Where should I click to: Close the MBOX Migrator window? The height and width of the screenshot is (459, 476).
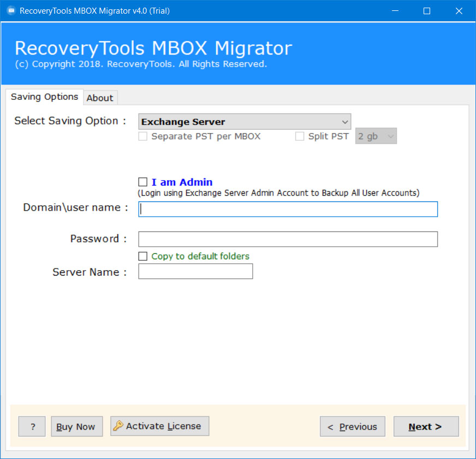pos(459,11)
